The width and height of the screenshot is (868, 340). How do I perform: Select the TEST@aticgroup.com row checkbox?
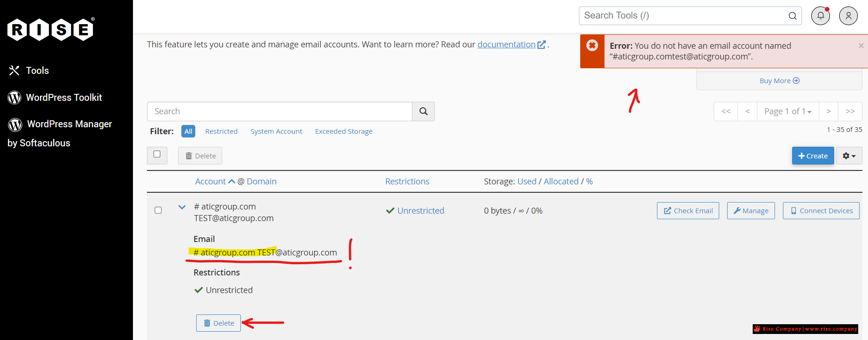(158, 210)
